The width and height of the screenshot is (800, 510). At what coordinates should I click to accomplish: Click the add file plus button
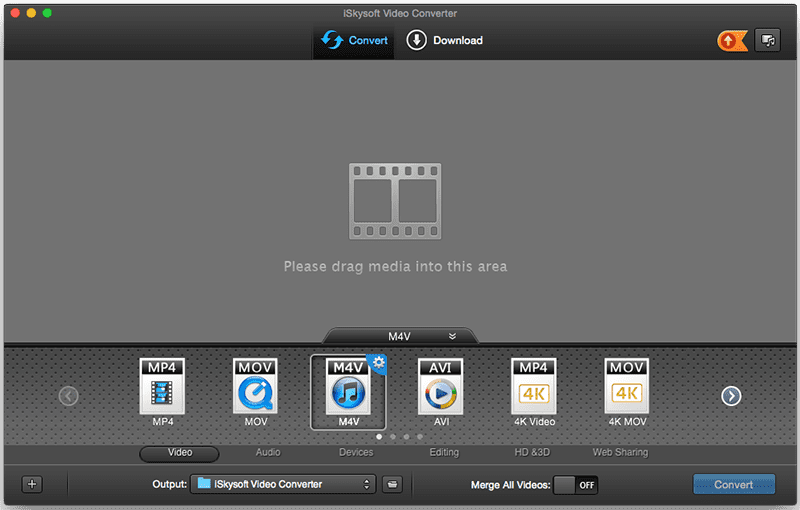point(32,484)
